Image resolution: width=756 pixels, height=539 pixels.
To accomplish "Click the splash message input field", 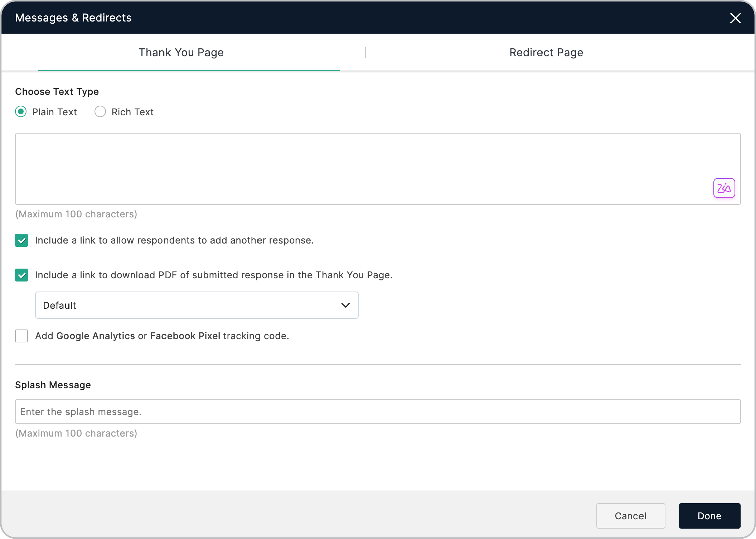I will click(251, 411).
